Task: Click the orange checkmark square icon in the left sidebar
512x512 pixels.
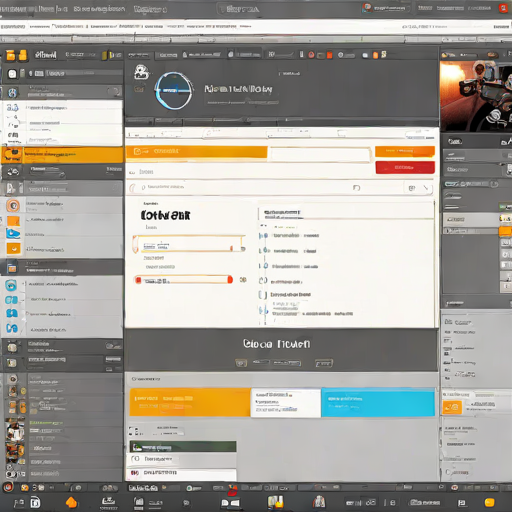Action: tap(14, 248)
